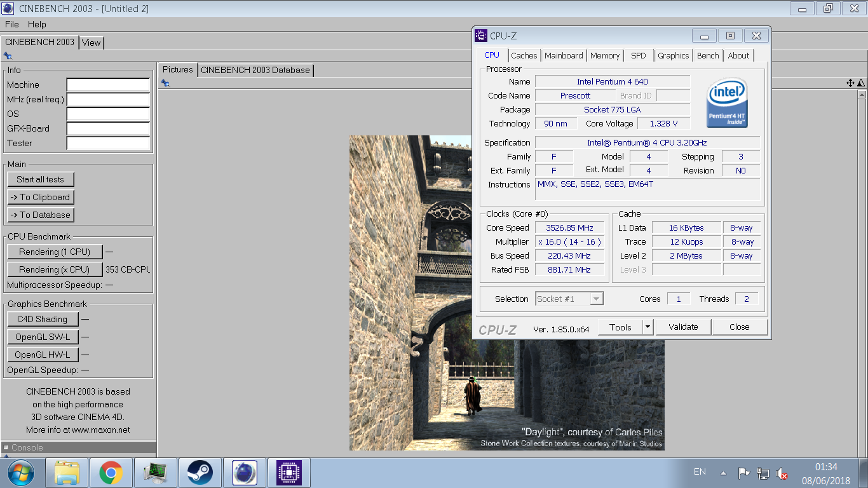Click the EN language indicator
868x488 pixels.
[x=700, y=471]
